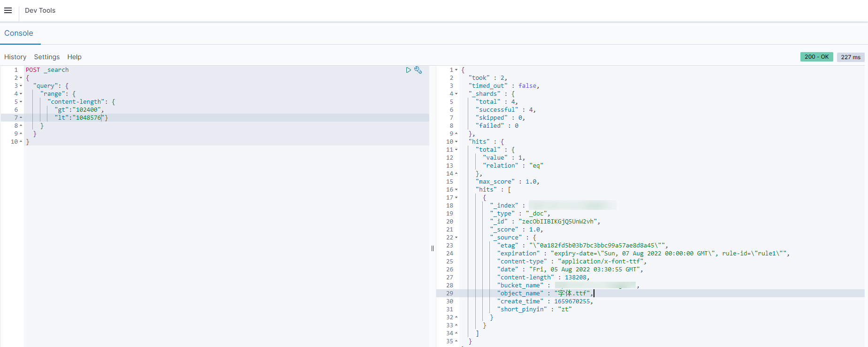Viewport: 868px width, 347px height.
Task: Click the pane resize divider handle
Action: coord(433,248)
